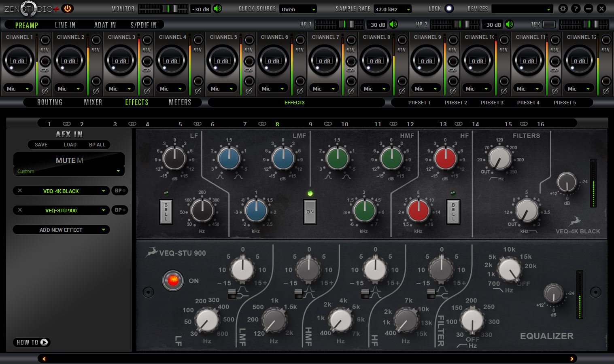The height and width of the screenshot is (364, 614).
Task: Click the VEQ-STU 900 LF gain knob
Action: tap(242, 270)
